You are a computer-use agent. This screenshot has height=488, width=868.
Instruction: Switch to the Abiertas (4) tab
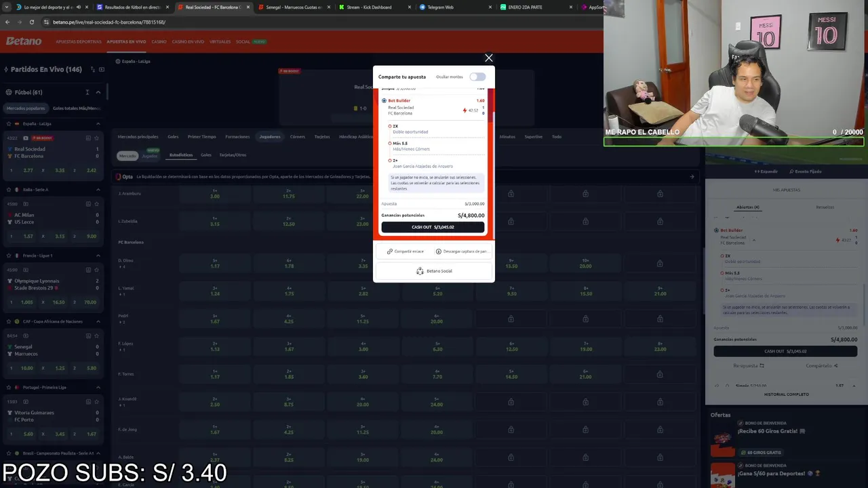pyautogui.click(x=748, y=207)
